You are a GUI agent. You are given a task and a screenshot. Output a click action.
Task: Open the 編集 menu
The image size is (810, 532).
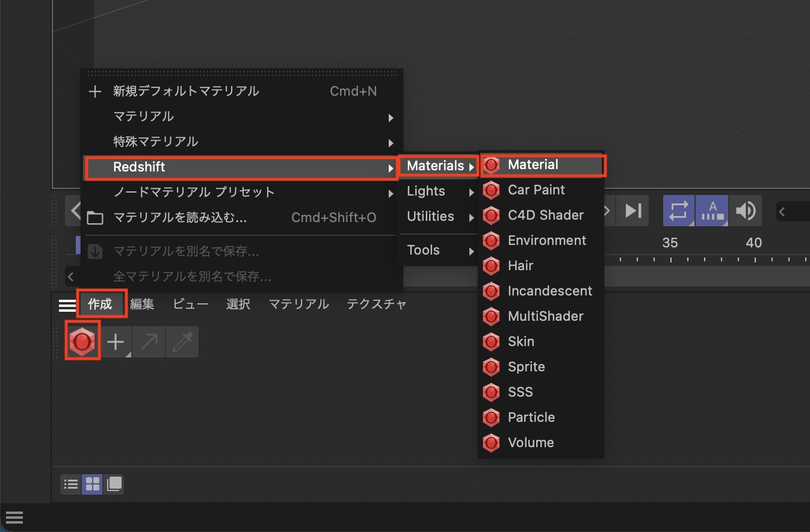pos(142,305)
